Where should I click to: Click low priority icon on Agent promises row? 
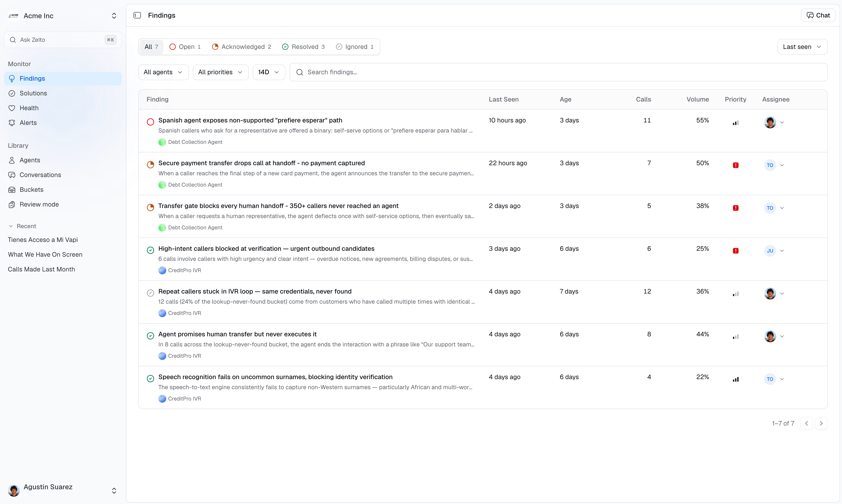[736, 337]
